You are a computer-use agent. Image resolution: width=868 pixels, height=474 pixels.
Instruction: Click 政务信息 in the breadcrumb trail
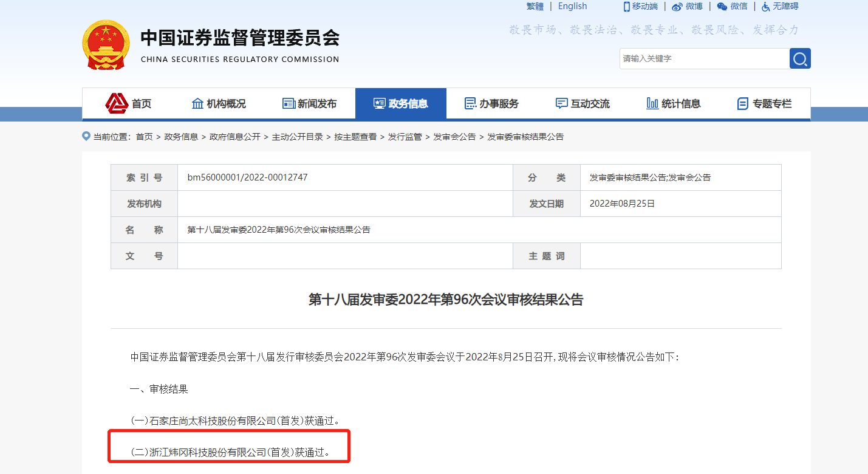(x=181, y=137)
